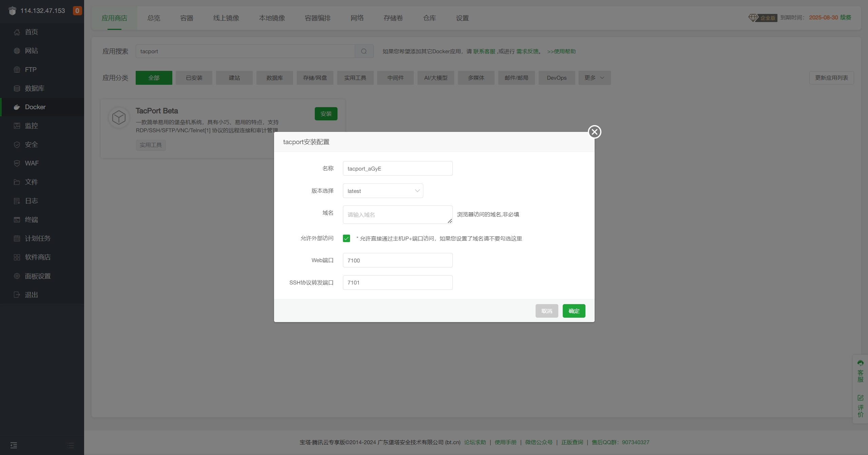Open the 文件 files sidebar item
Viewport: 868px width, 455px height.
(x=42, y=182)
